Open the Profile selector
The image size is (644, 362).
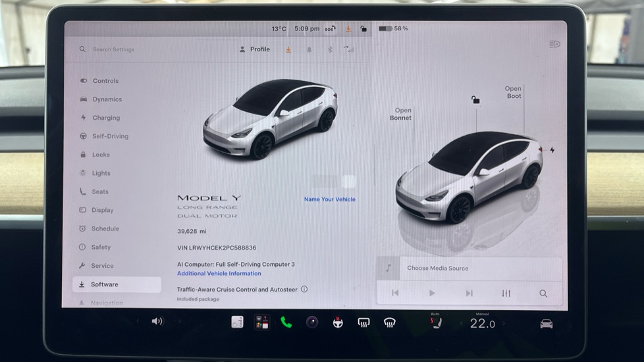click(255, 49)
